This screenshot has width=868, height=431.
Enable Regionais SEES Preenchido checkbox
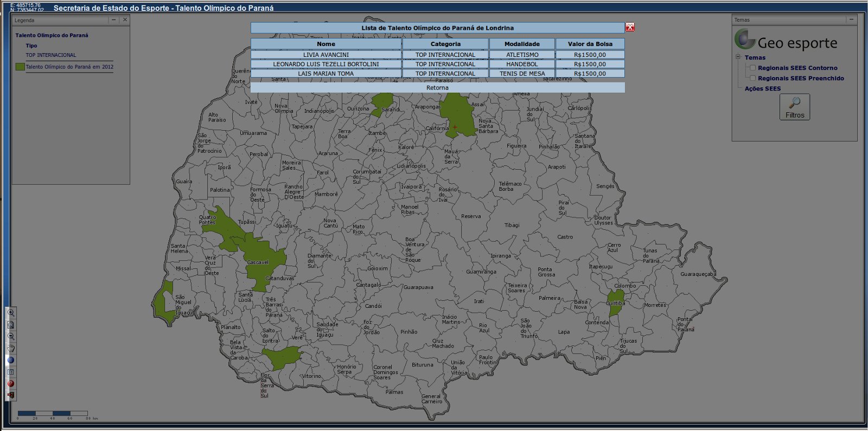click(x=752, y=78)
